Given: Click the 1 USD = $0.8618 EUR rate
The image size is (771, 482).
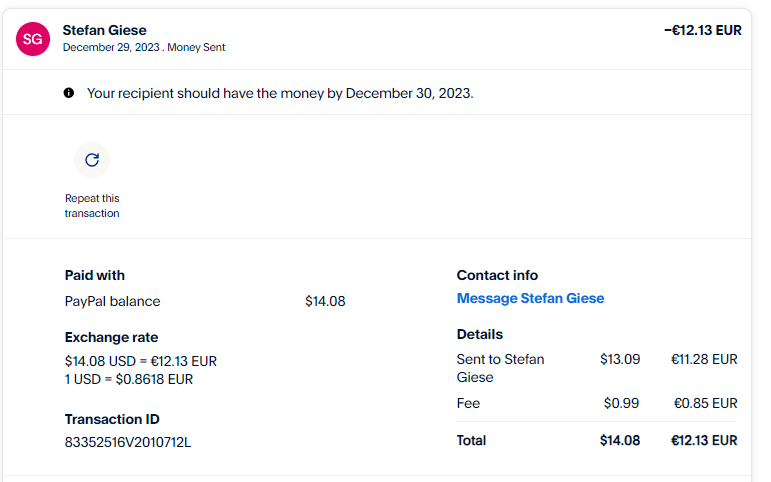Looking at the screenshot, I should pyautogui.click(x=129, y=379).
